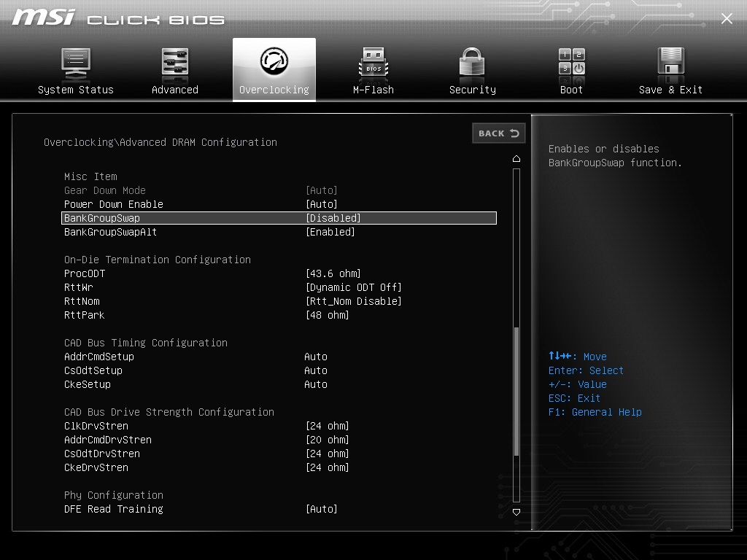Open RttPark [48 ohm] value
This screenshot has height=560, width=747.
pos(328,315)
